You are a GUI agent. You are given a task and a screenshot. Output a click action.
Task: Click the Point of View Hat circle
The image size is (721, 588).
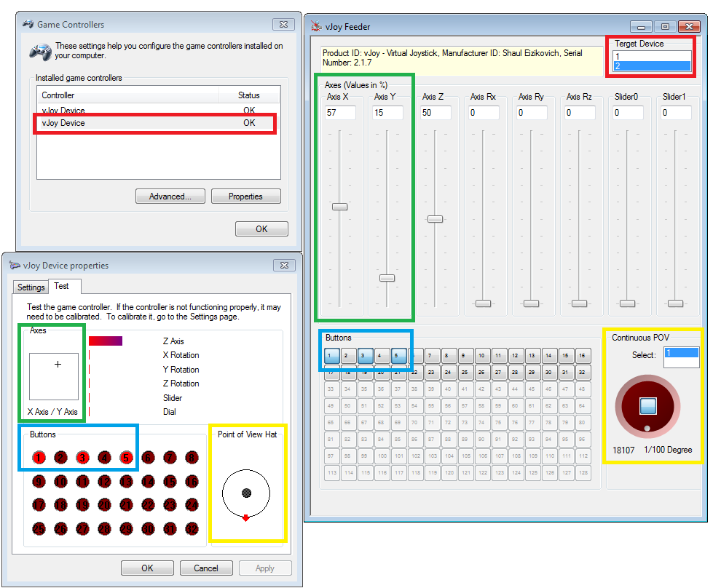246,493
